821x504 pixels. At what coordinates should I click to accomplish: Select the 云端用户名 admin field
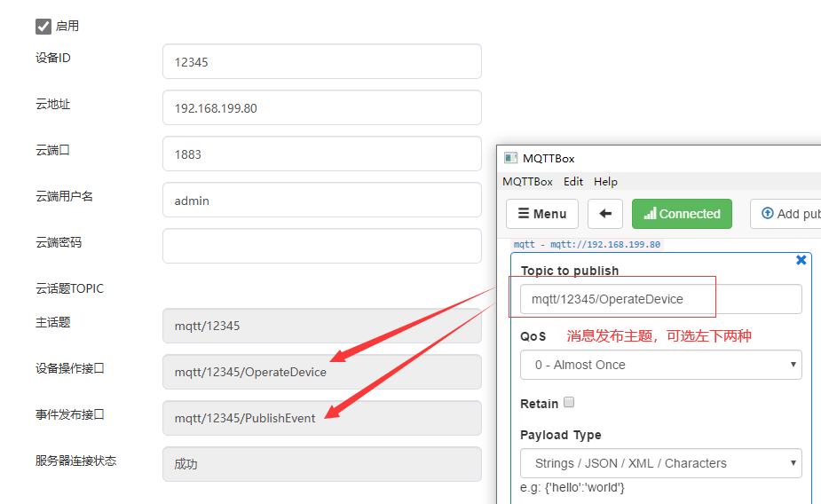pos(321,201)
